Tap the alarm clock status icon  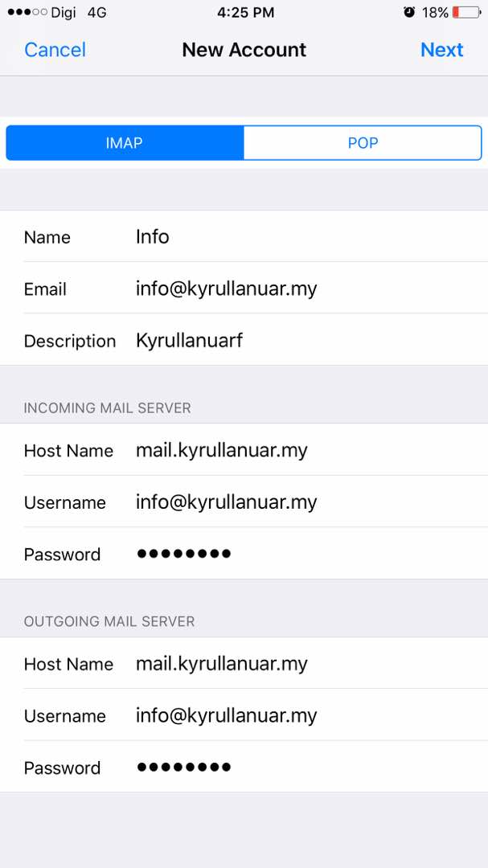point(408,12)
